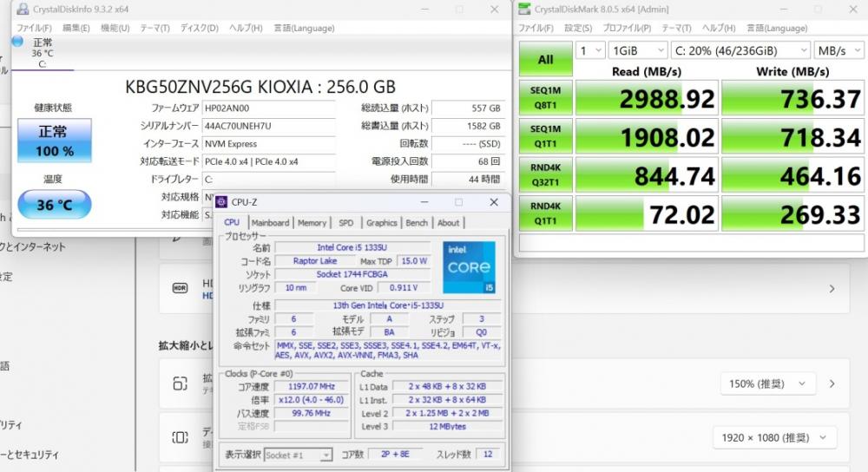Viewport: 868px width, 472px height.
Task: Click the CrystalDiskInfo app icon in title bar
Action: tap(23, 10)
